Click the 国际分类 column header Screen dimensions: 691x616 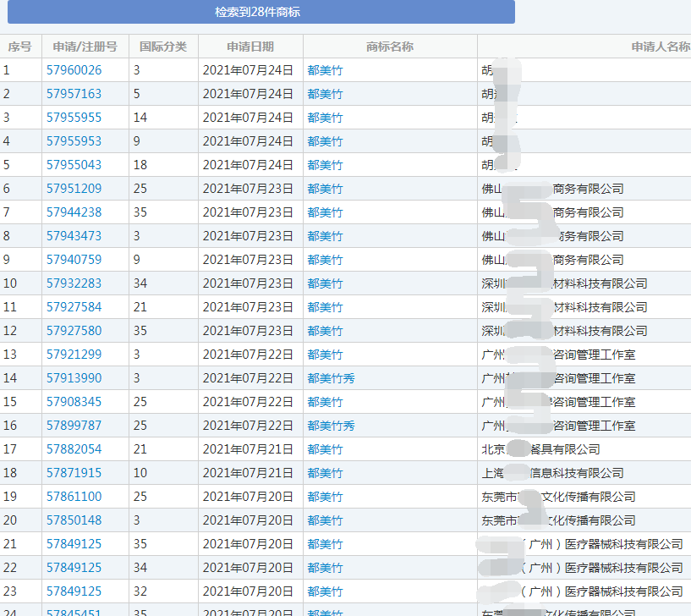tap(163, 47)
